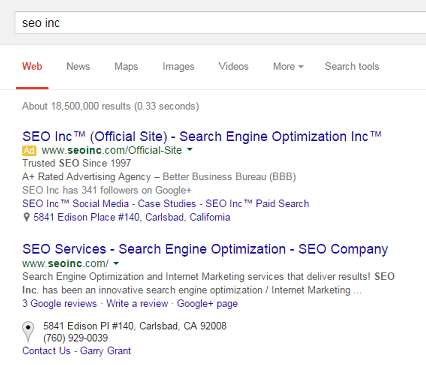Expand dropdown arrow next to seoinc.com/Official-Site
The width and height of the screenshot is (426, 365).
click(x=190, y=150)
